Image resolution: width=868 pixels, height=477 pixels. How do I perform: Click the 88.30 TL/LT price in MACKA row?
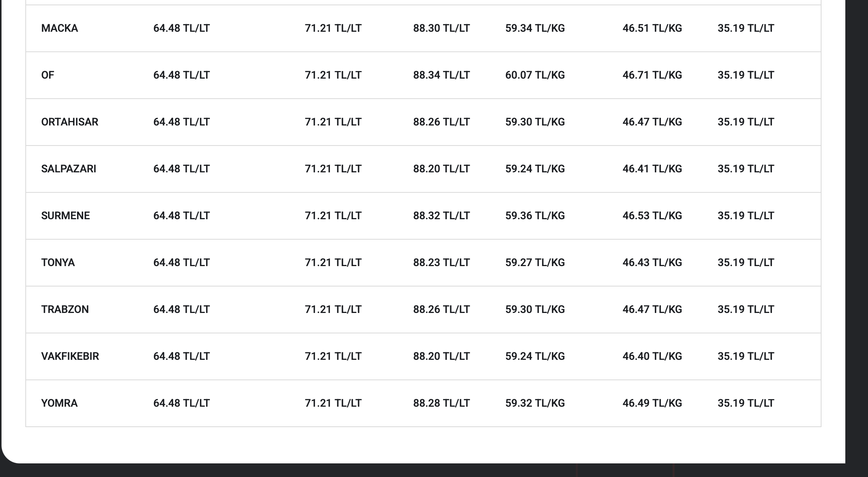[441, 28]
